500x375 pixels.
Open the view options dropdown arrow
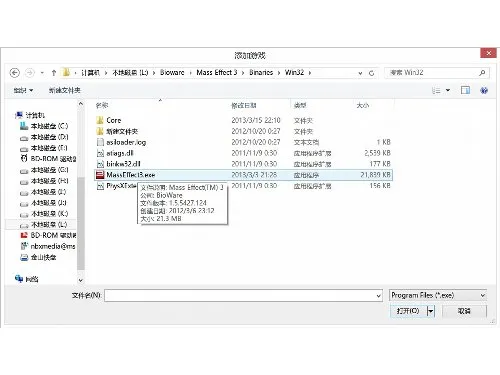pyautogui.click(x=448, y=90)
